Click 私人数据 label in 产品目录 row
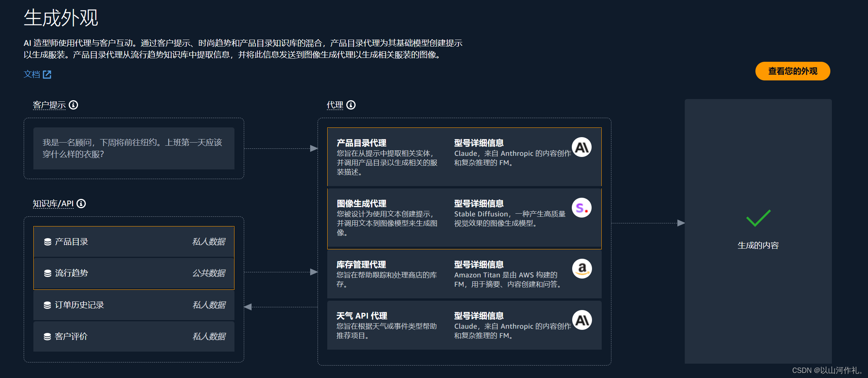868x378 pixels. pyautogui.click(x=209, y=242)
